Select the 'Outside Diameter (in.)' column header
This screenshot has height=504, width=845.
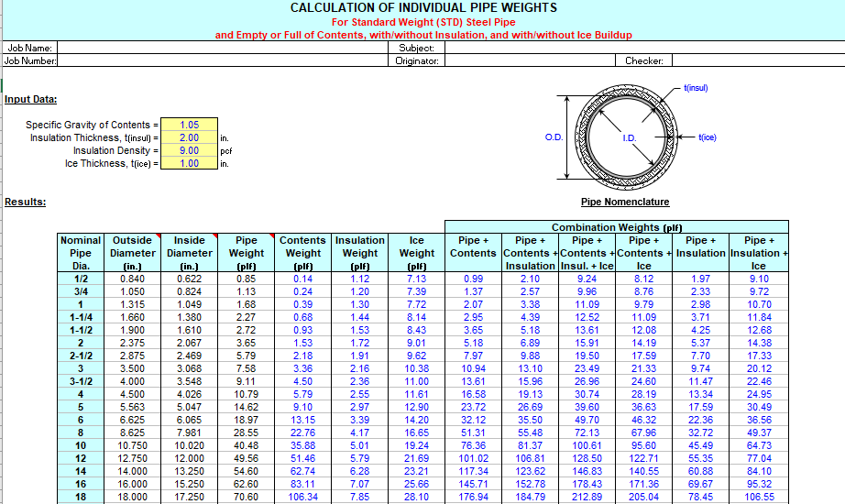click(x=133, y=253)
